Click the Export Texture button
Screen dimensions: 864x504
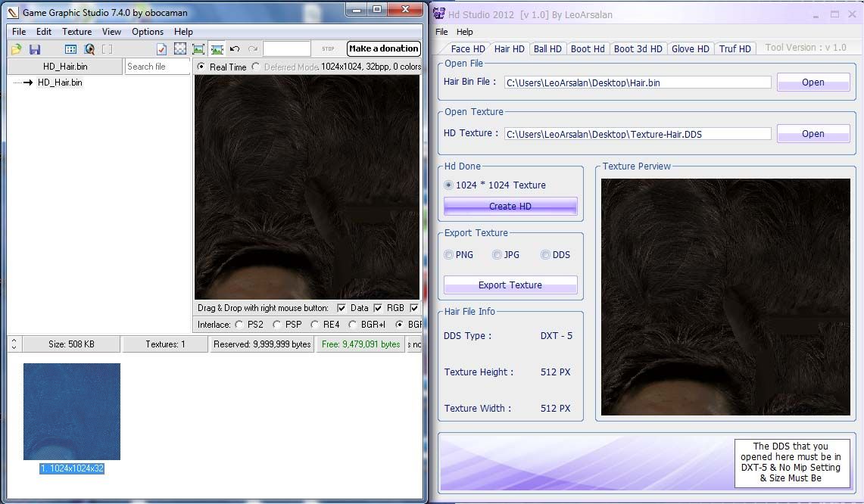(x=510, y=285)
